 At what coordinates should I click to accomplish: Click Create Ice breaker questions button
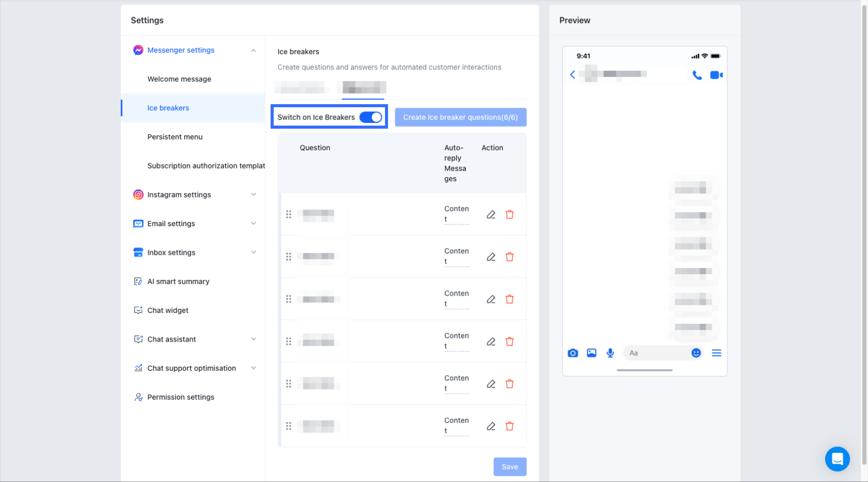point(460,117)
